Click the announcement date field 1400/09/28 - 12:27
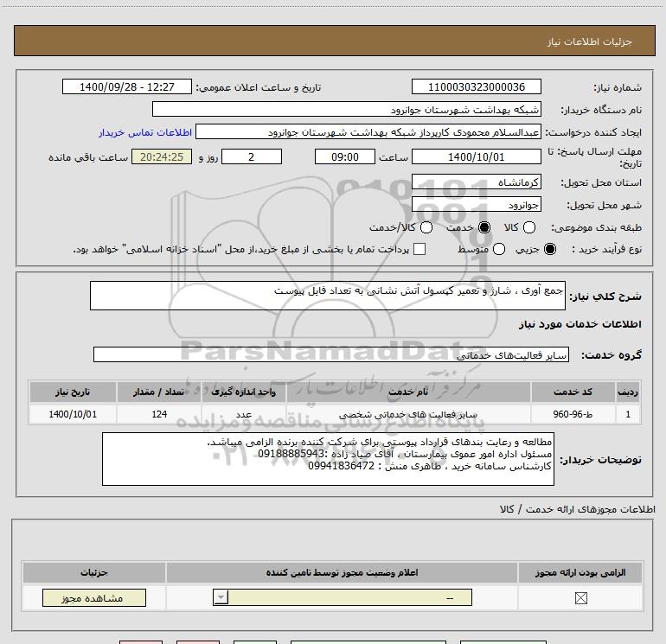This screenshot has width=666, height=644. point(127,87)
